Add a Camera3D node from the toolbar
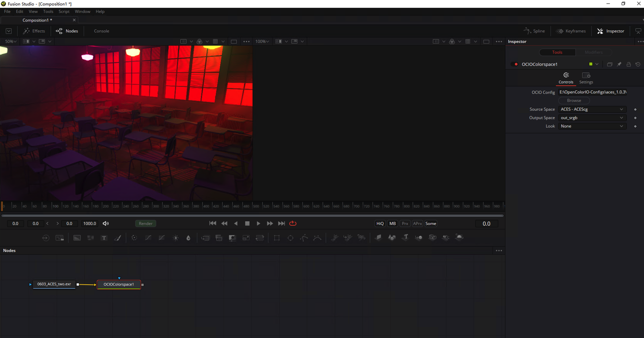Screen dimensions: 644x338 (x=433, y=238)
